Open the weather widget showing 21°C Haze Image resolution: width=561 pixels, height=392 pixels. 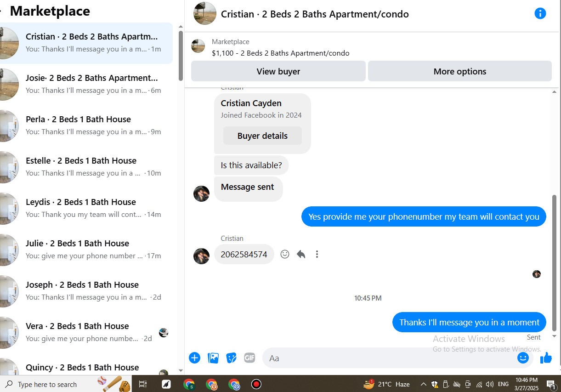coord(387,384)
